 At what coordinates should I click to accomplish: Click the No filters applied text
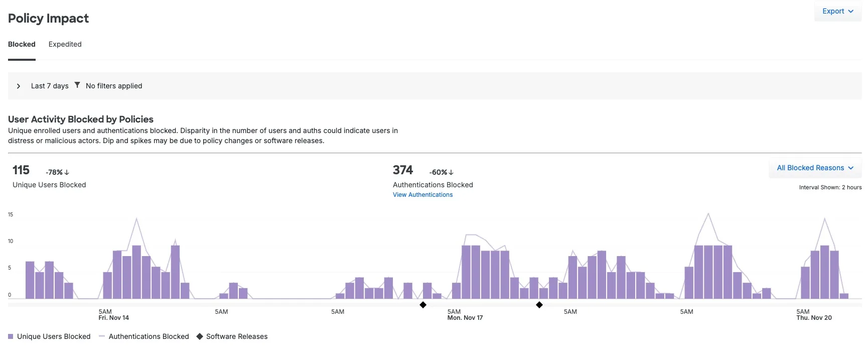click(114, 86)
